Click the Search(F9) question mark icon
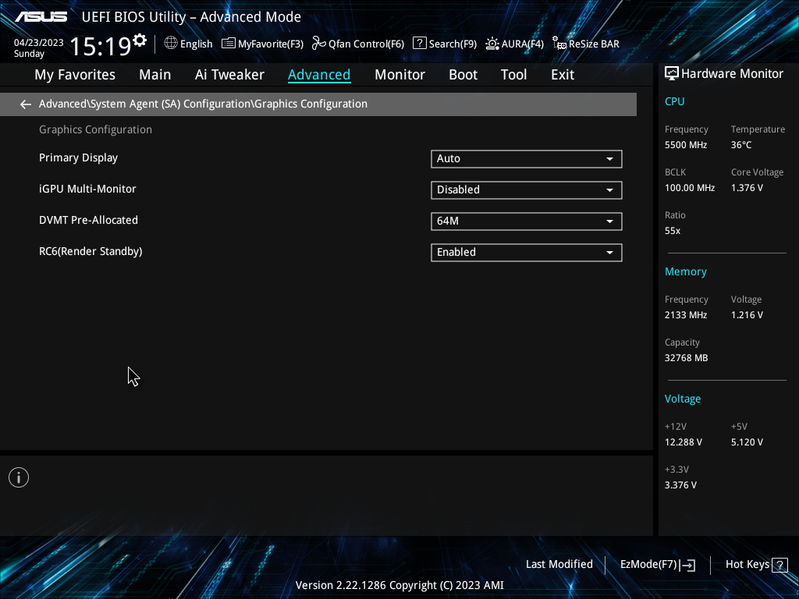Screen dimensions: 799x599 pos(419,43)
